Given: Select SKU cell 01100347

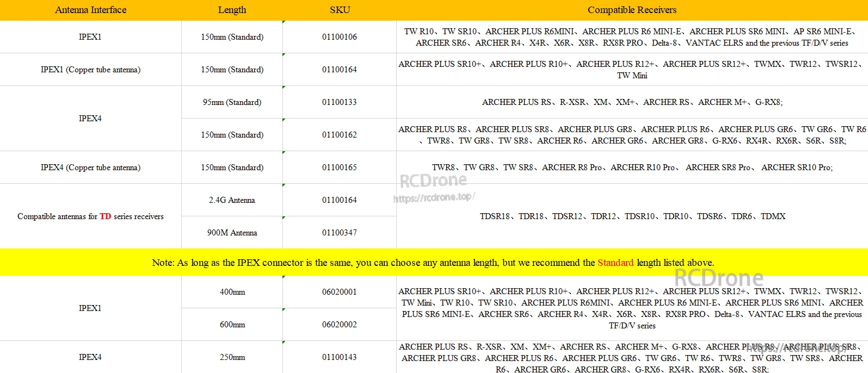Looking at the screenshot, I should point(340,233).
